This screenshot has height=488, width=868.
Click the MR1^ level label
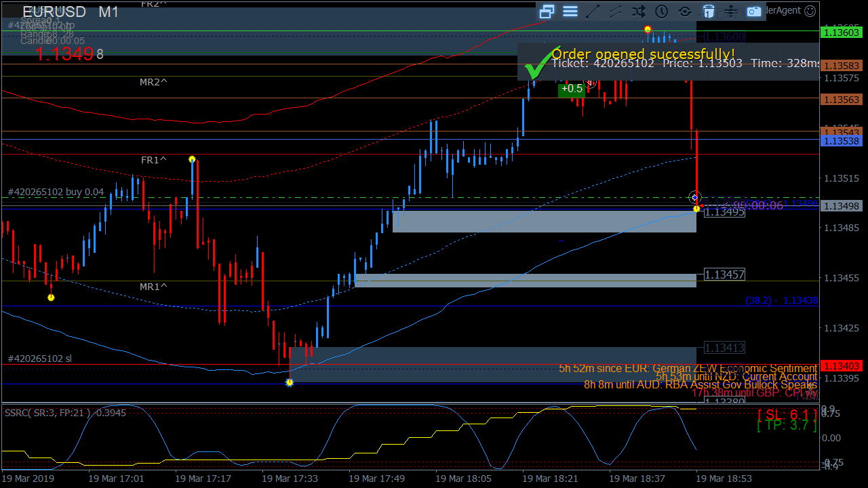point(154,287)
